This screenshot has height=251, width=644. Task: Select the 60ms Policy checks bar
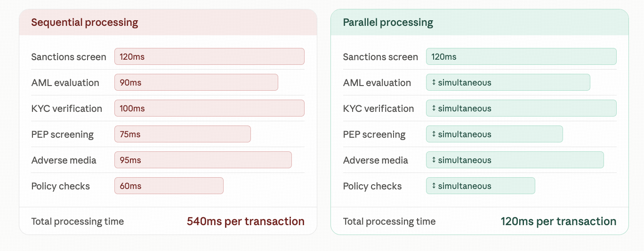[169, 186]
